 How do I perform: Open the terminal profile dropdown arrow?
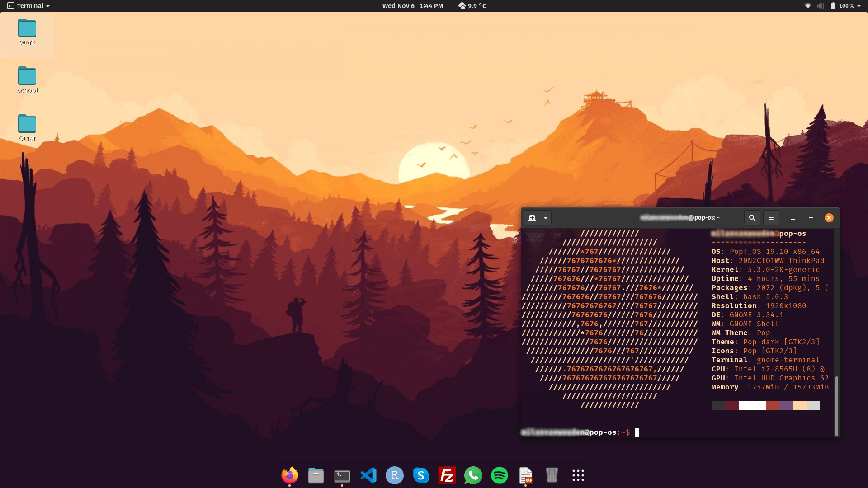click(x=546, y=218)
